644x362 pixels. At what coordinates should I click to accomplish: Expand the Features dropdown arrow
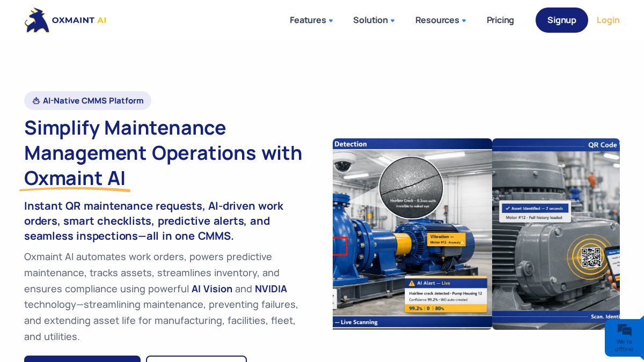tap(331, 21)
